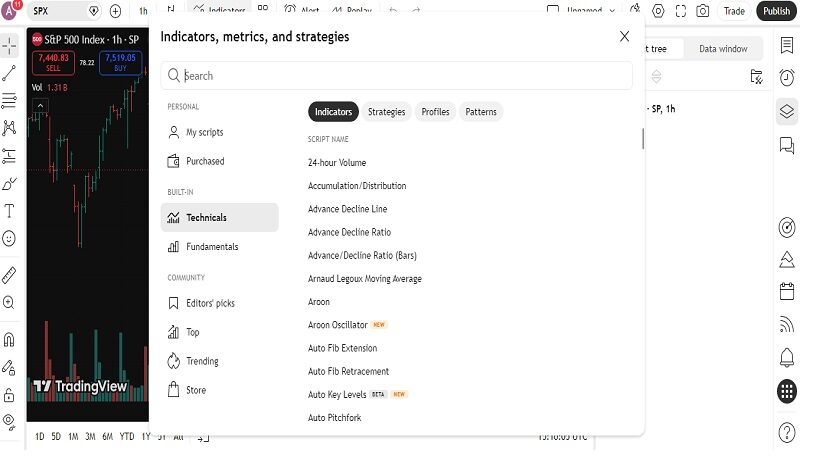Toggle lock all drawings
The image size is (822, 462).
coord(9,394)
